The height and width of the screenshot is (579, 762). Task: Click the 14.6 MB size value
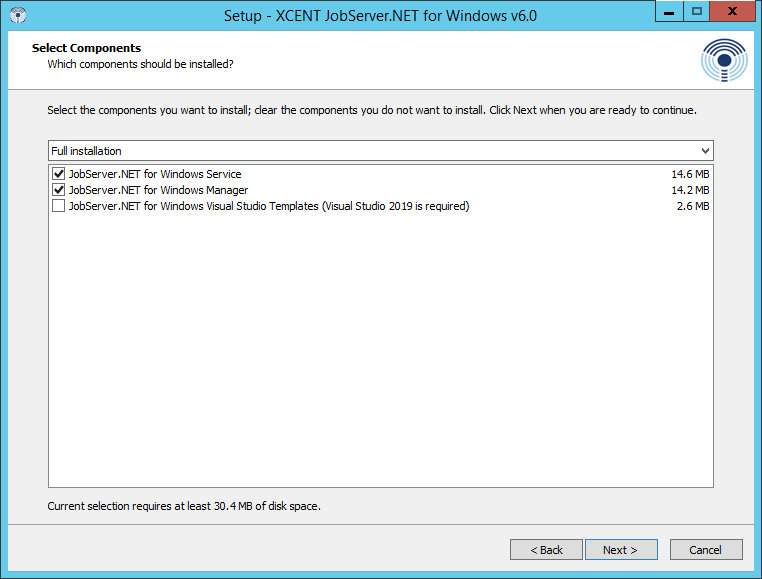click(690, 174)
